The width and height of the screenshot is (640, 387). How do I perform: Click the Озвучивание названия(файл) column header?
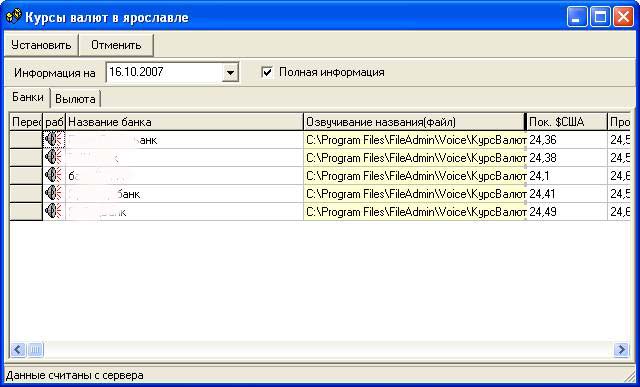click(414, 122)
